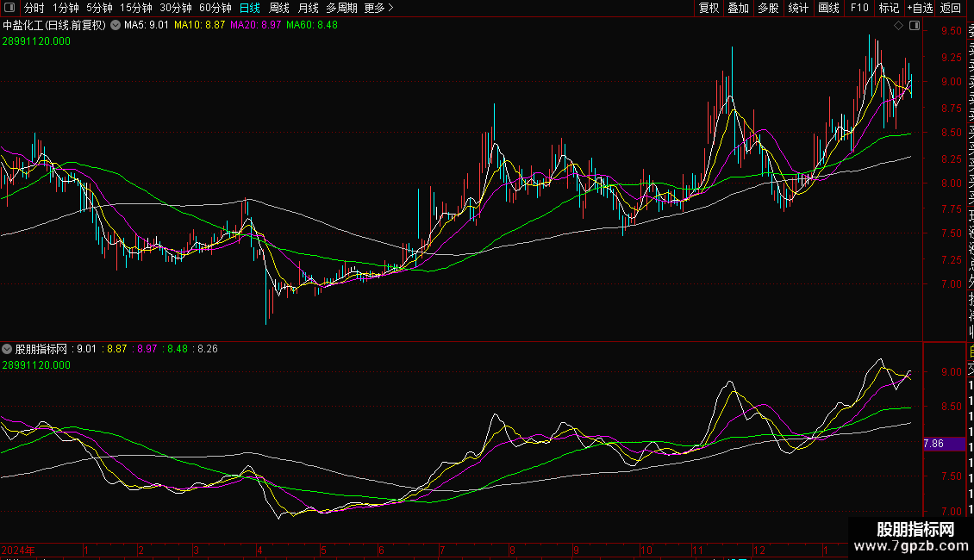Expand the 更多 periods menu
This screenshot has width=974, height=560.
click(x=378, y=8)
